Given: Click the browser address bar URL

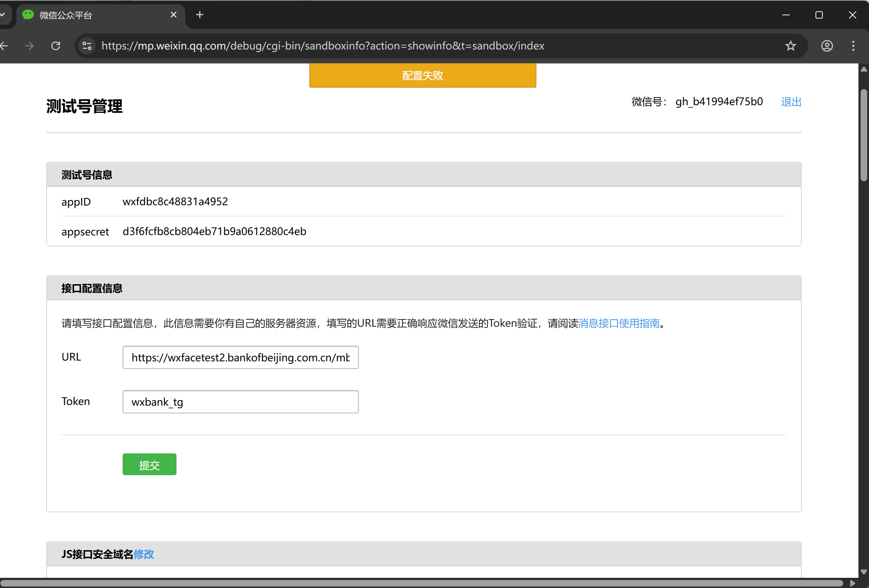Looking at the screenshot, I should (322, 45).
